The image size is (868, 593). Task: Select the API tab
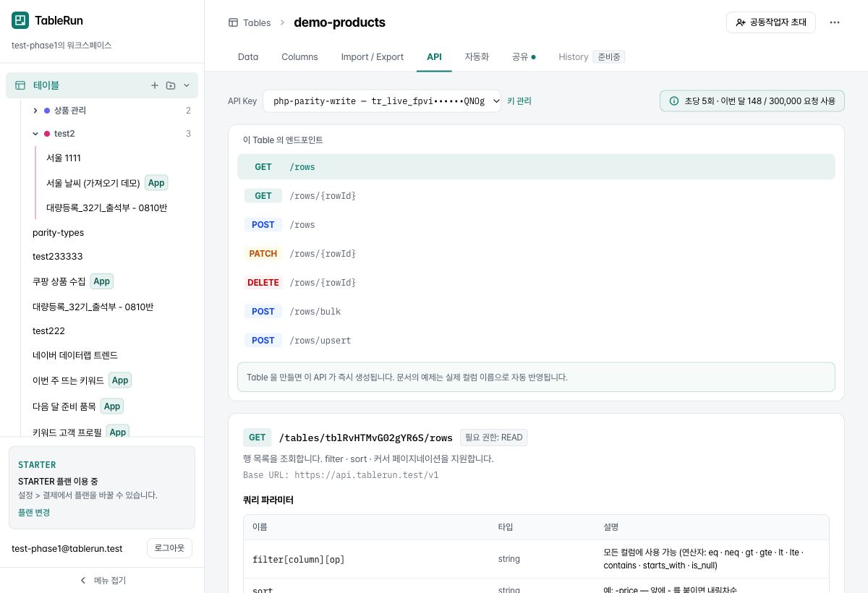434,56
